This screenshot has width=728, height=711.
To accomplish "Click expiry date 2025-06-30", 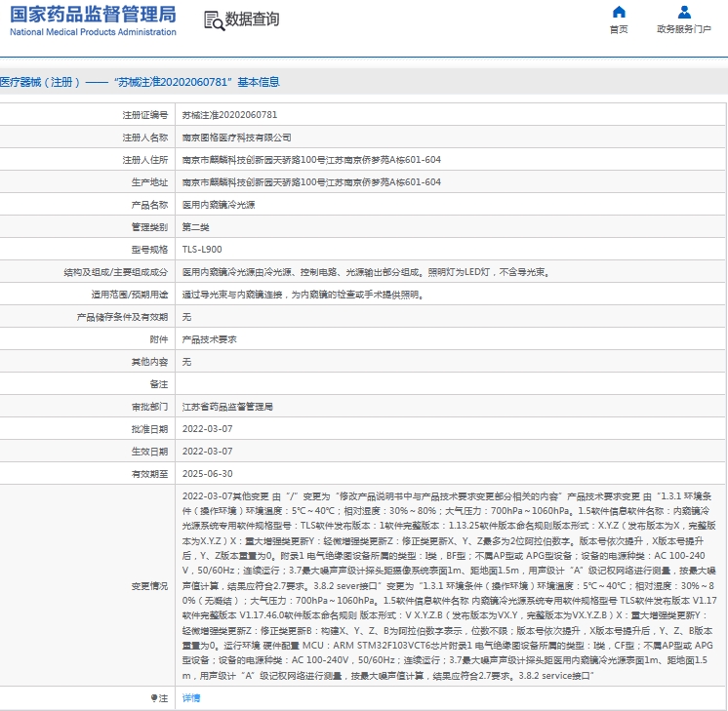I will click(x=207, y=474).
